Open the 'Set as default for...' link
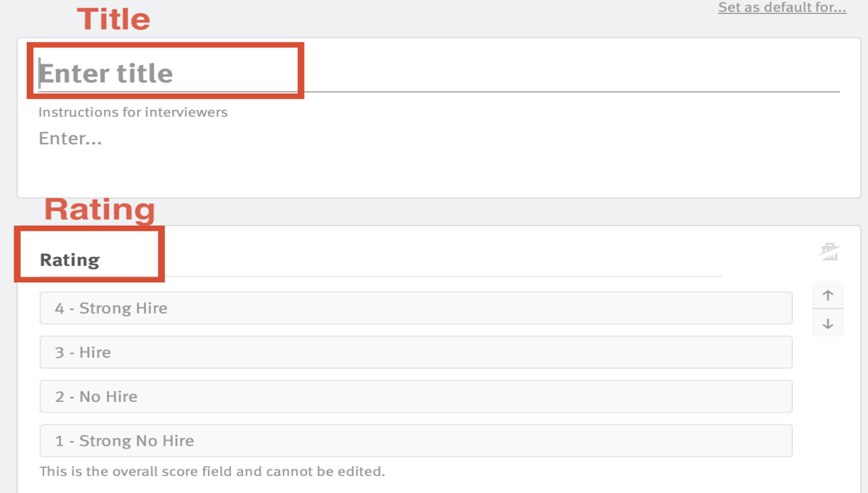 click(782, 7)
